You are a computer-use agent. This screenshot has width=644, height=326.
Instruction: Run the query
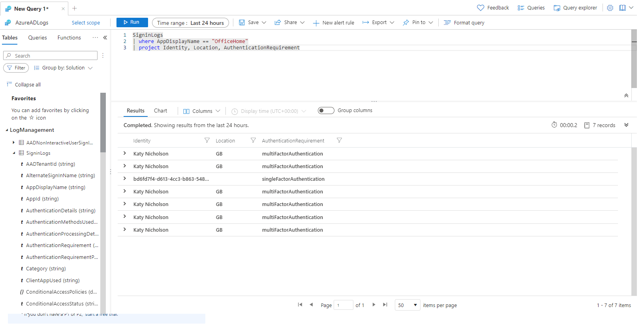132,22
